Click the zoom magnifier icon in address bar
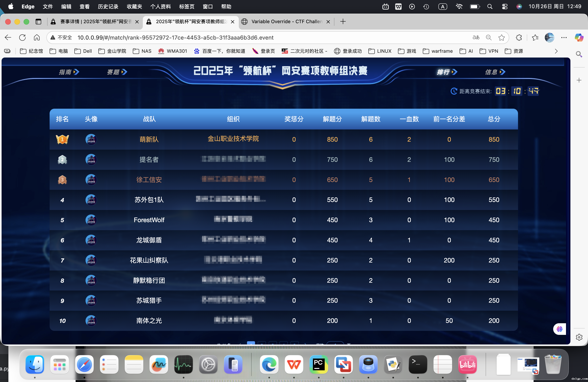Screen dimensions: 588x382 pyautogui.click(x=488, y=38)
